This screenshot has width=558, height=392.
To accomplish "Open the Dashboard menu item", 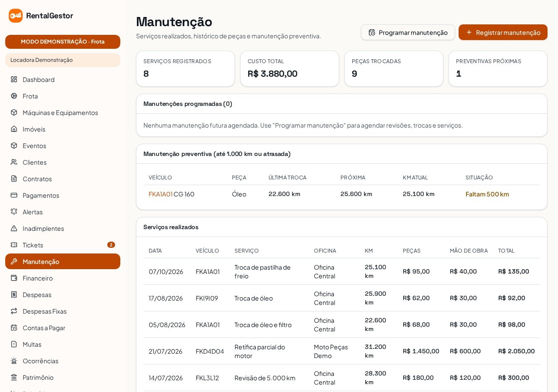I will [x=63, y=79].
